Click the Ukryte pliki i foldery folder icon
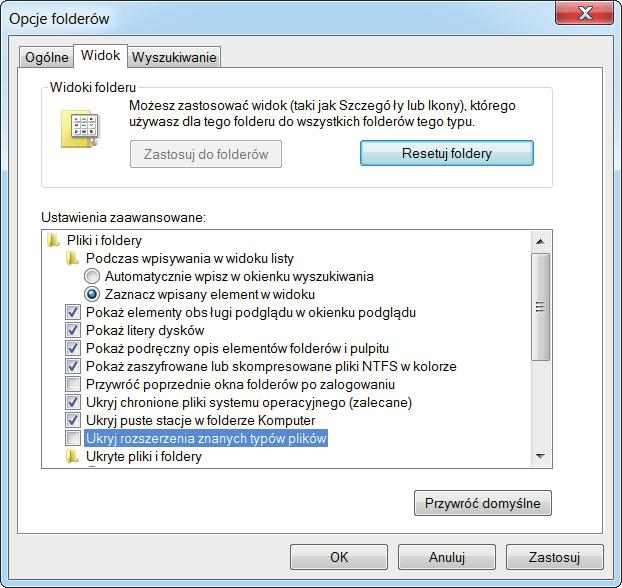The image size is (622, 588). 72,456
